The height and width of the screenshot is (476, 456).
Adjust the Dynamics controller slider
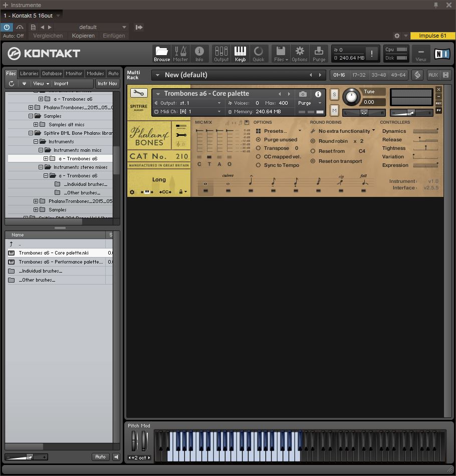point(425,131)
